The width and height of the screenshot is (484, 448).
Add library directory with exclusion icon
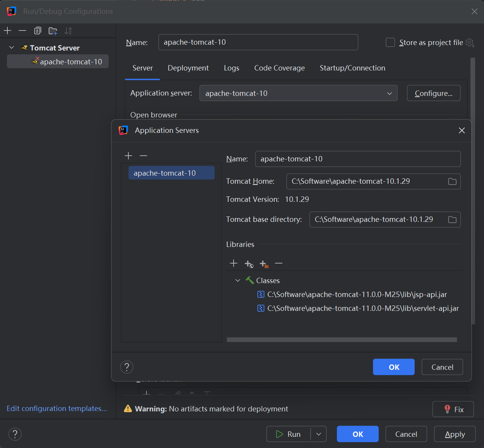(x=264, y=264)
